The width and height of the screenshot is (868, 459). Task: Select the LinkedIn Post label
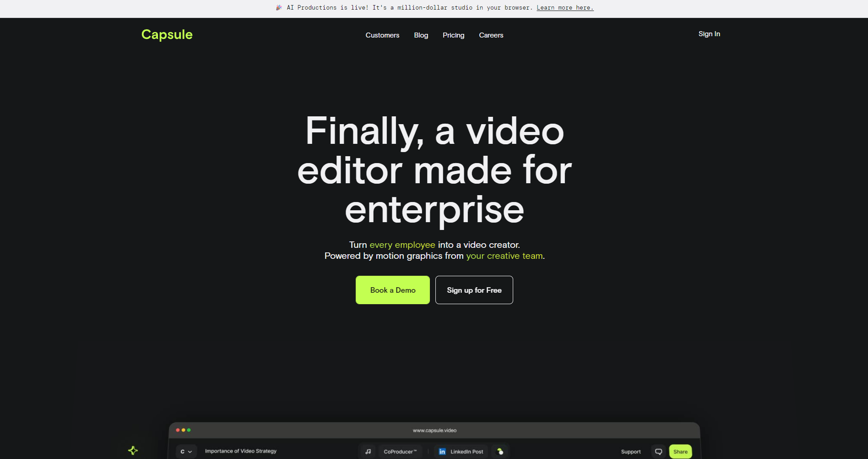tap(467, 451)
